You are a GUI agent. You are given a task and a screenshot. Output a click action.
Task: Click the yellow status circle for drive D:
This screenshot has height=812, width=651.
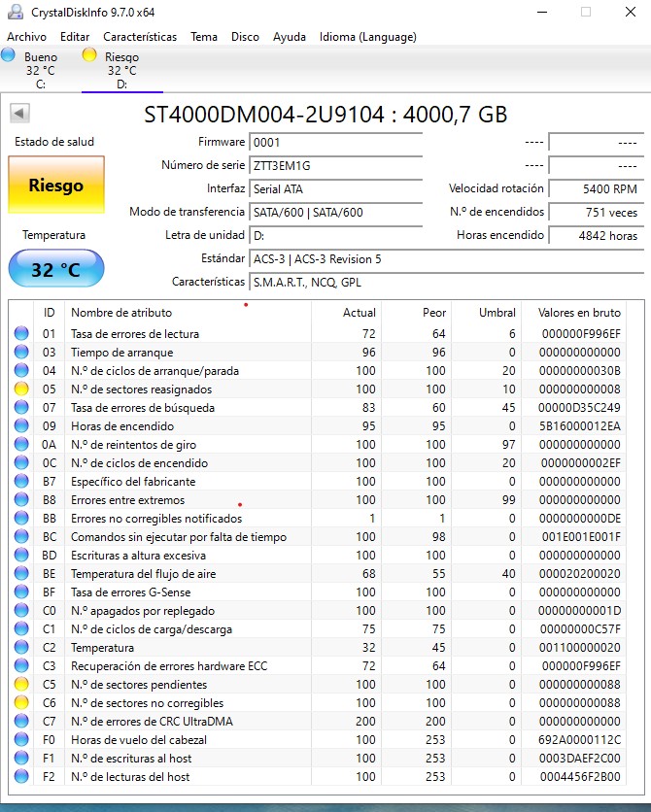[89, 54]
